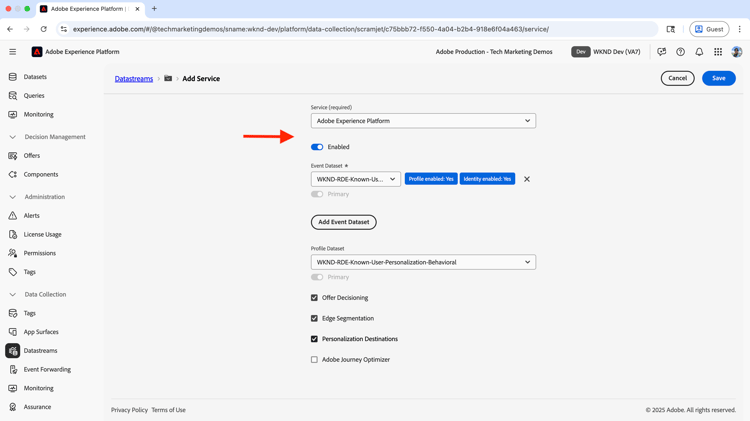Toggle the Enabled switch off
The image size is (750, 421).
point(317,147)
